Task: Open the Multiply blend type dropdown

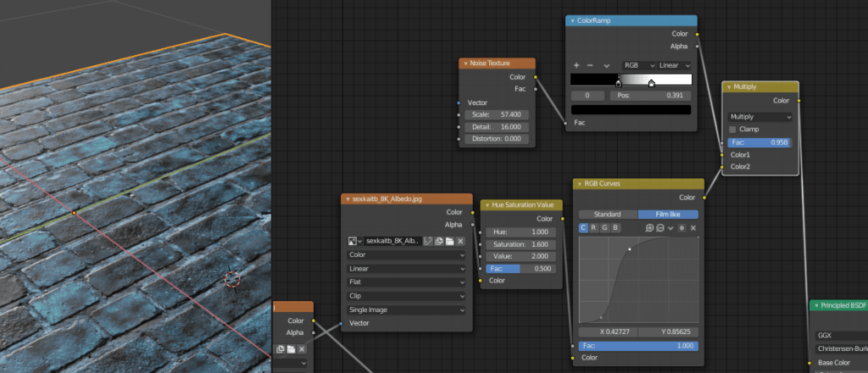Action: [760, 116]
